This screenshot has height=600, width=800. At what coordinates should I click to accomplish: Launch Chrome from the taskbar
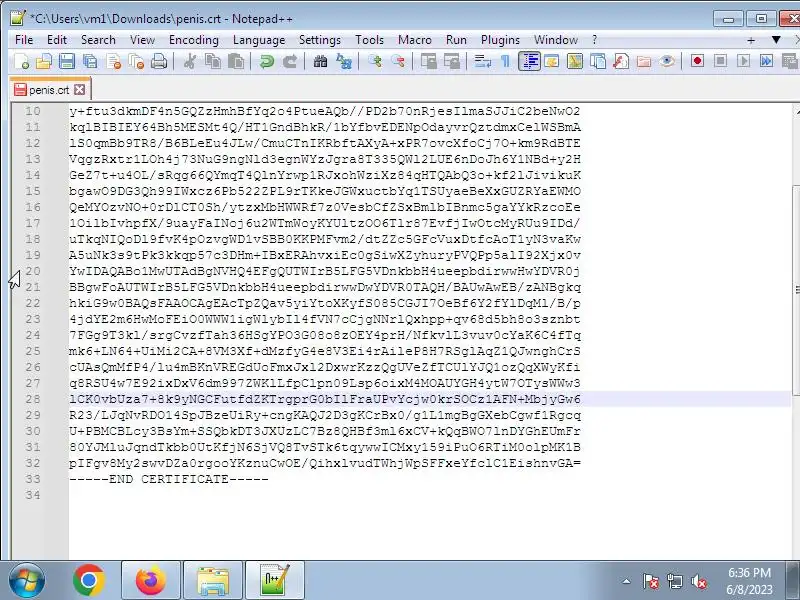pyautogui.click(x=89, y=581)
